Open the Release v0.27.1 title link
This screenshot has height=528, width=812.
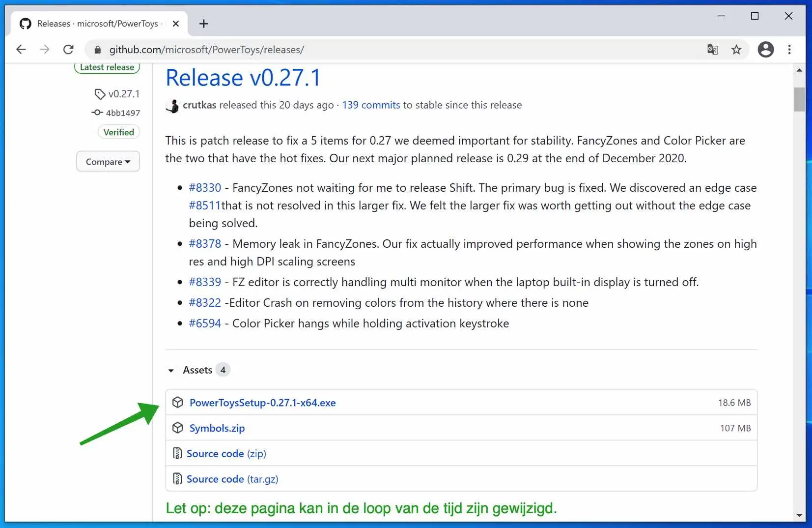click(x=243, y=78)
